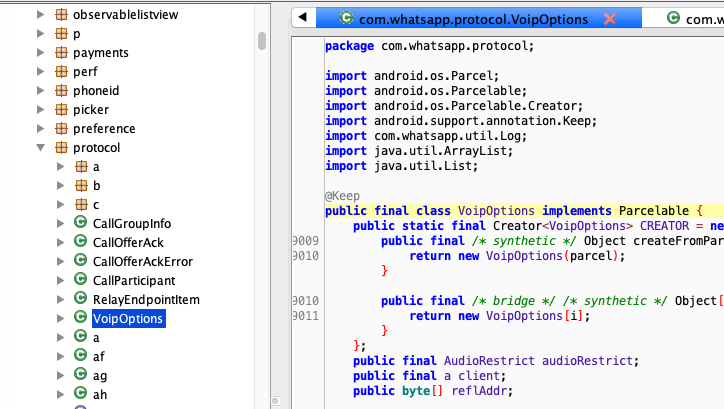
Task: Expand the phoneid package
Action: (41, 90)
